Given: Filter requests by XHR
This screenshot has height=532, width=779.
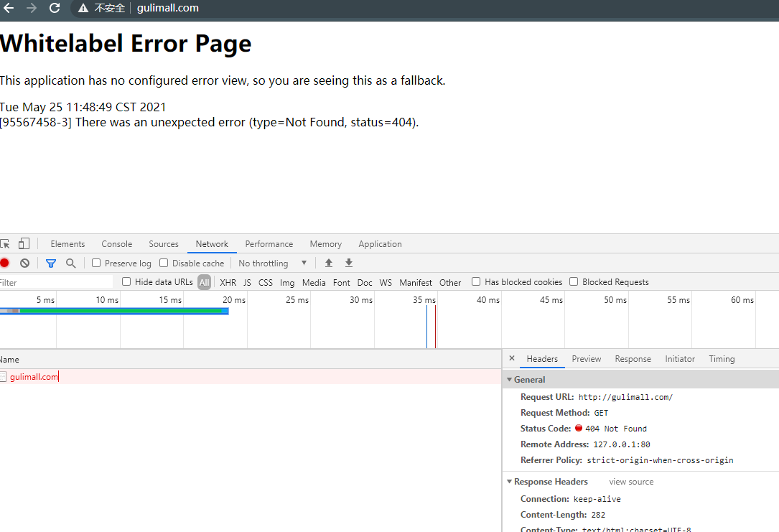Looking at the screenshot, I should [228, 282].
